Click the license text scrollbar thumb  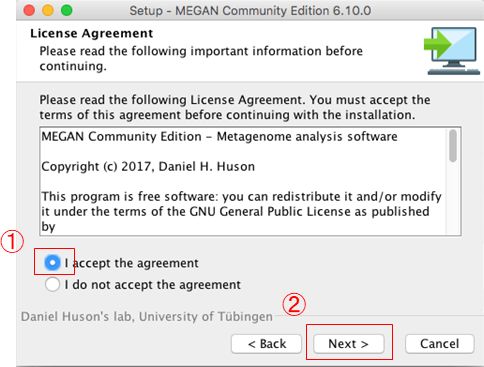(x=453, y=146)
